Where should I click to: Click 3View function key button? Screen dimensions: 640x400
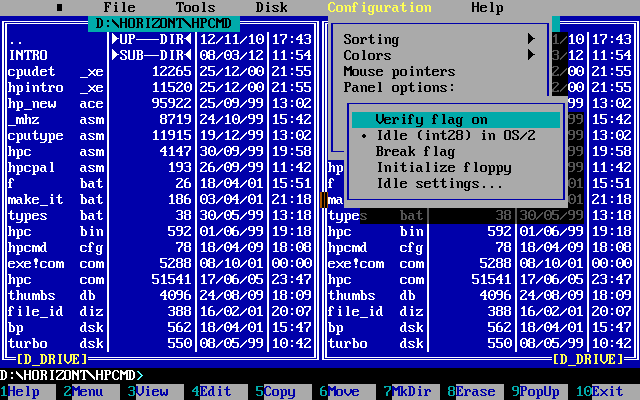pyautogui.click(x=156, y=392)
